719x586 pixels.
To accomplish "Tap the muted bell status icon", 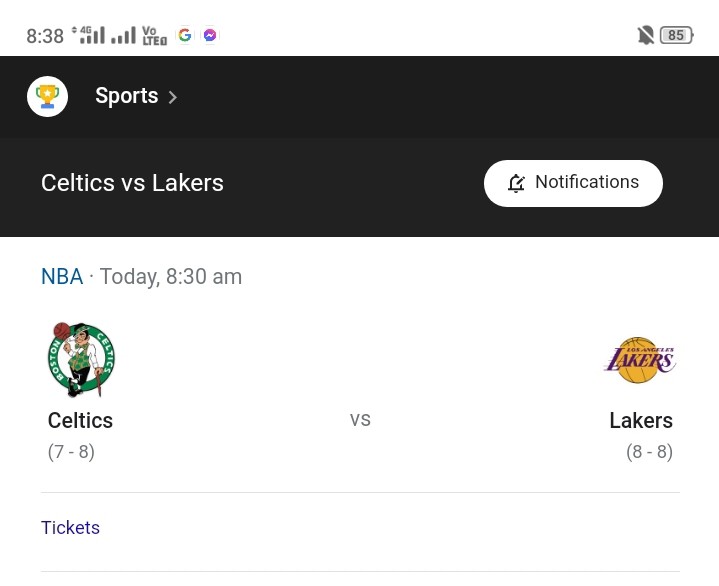I will pyautogui.click(x=646, y=35).
